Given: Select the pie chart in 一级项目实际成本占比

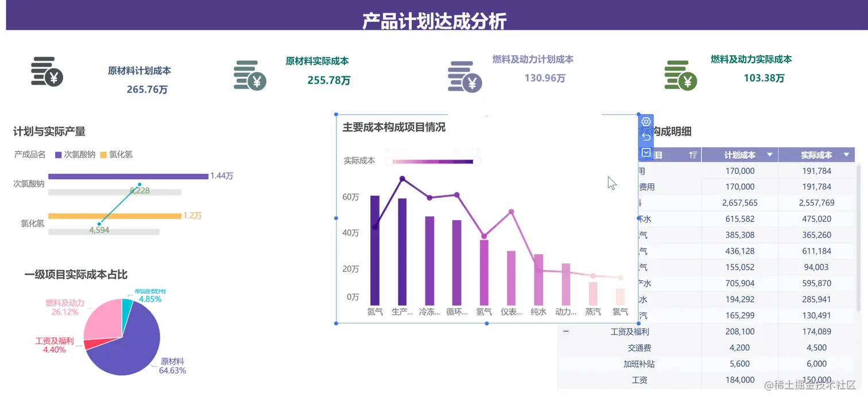Looking at the screenshot, I should click(122, 338).
